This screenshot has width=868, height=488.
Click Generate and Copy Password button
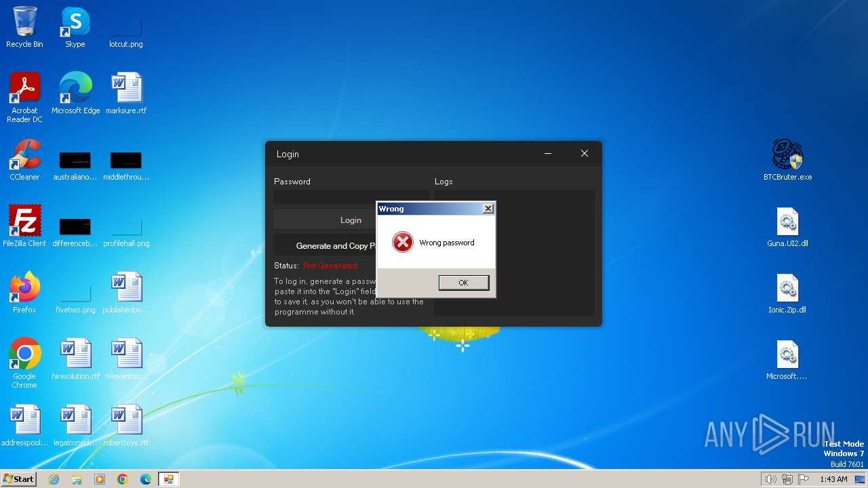click(325, 245)
